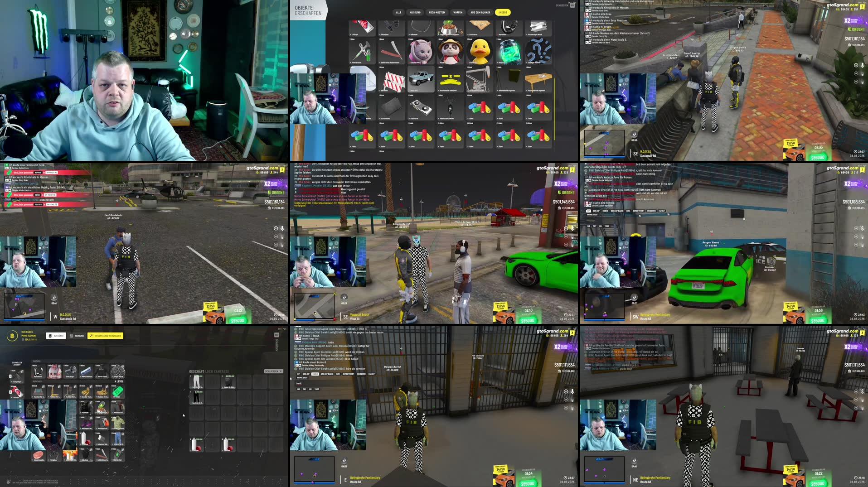Viewport: 868px width, 487px height.
Task: Close Objekte Erschaffen with SCHLIESSEN ESC
Action: [565, 5]
